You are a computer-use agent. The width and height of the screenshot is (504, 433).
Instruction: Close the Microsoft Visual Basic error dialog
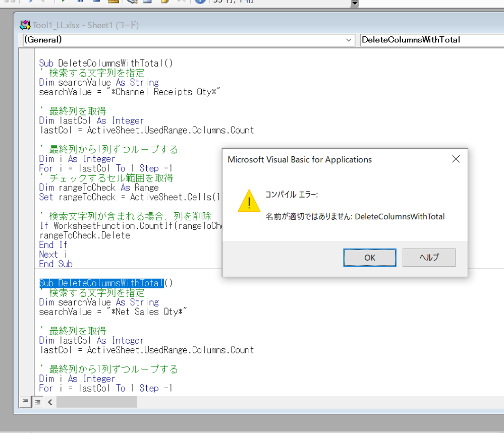pos(456,159)
